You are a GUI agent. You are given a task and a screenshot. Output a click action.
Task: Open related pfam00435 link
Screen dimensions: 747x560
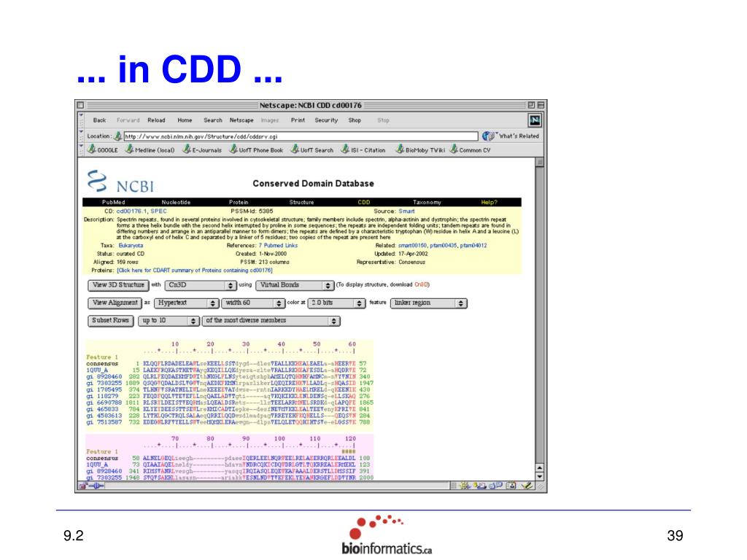pos(443,246)
